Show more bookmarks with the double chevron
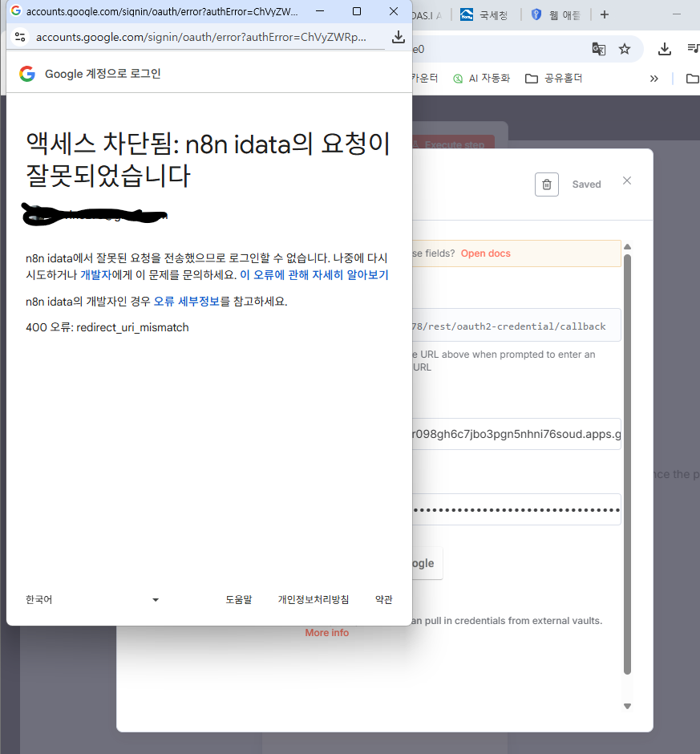Viewport: 700px width, 754px height. (653, 79)
